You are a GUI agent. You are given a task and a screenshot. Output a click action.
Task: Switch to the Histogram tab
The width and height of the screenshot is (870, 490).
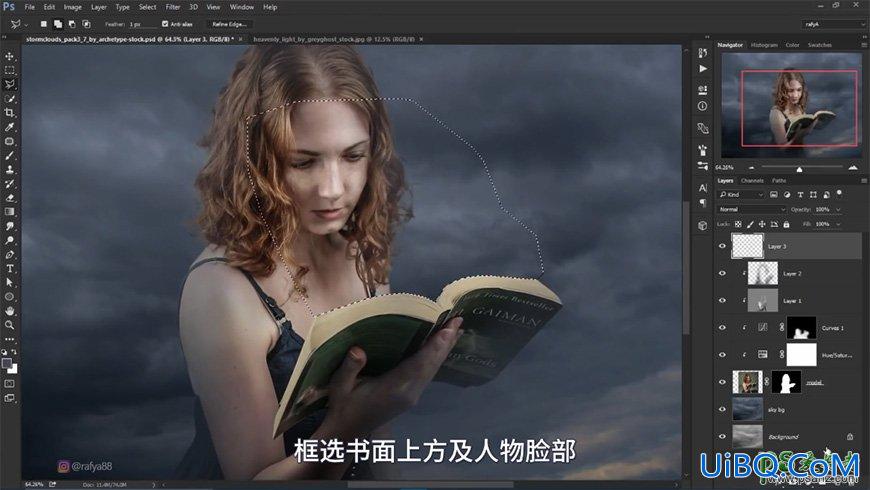point(764,45)
